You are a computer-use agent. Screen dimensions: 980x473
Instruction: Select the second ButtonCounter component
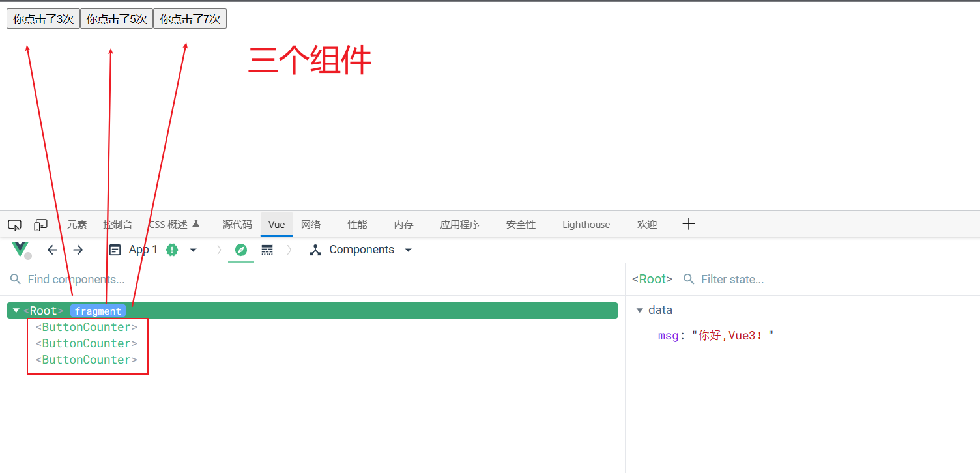(87, 343)
